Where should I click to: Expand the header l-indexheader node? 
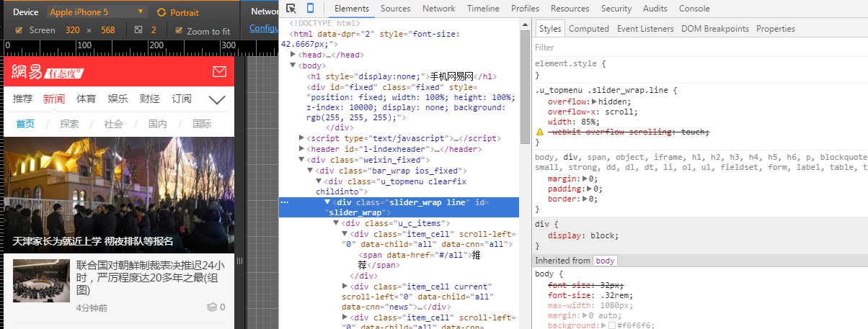(x=302, y=149)
